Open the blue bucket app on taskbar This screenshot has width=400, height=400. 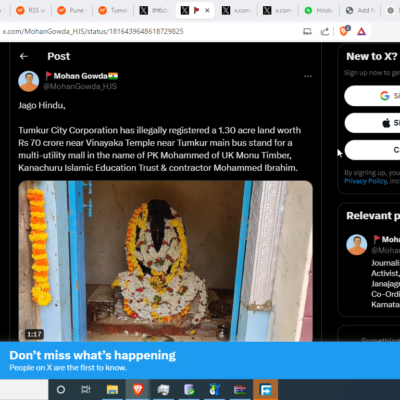(x=215, y=389)
